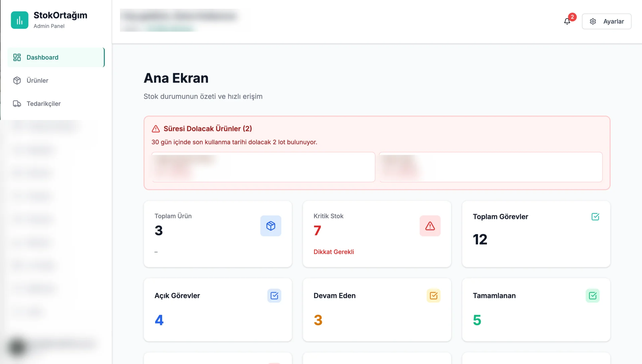Click the Süresi Dolacak Ürünler (2) heading
642x364 pixels.
pyautogui.click(x=208, y=129)
